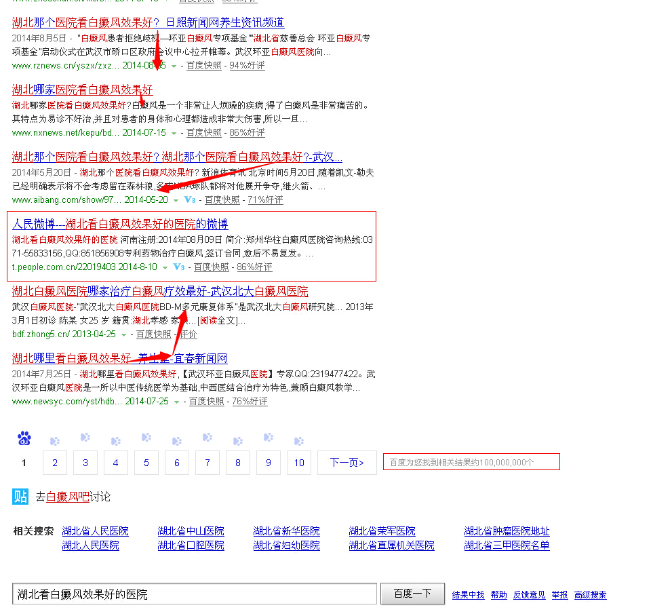Viewport: 672px width, 616px height.
Task: Click the paw icon above page 10
Action: (299, 441)
